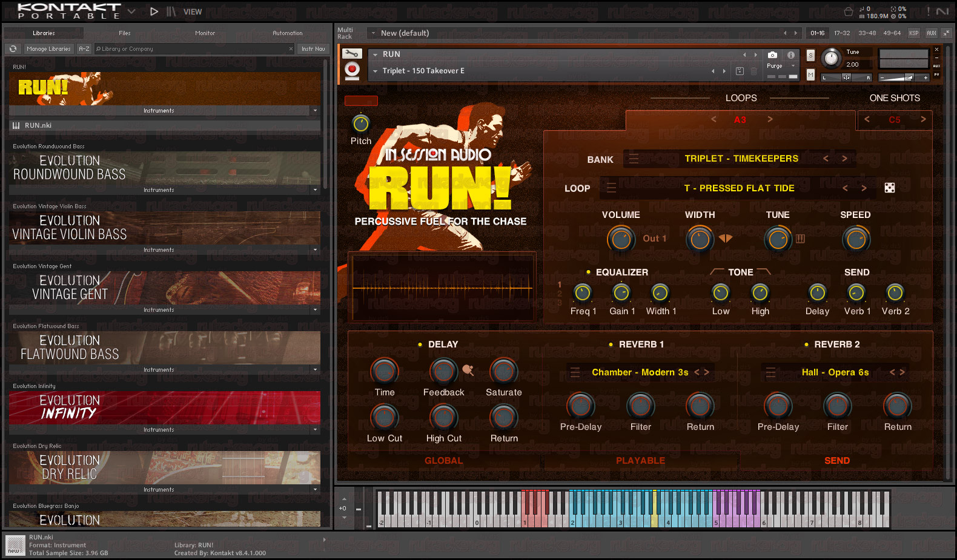Screen dimensions: 957x560
Task: Click the loop waveform display
Action: [442, 288]
